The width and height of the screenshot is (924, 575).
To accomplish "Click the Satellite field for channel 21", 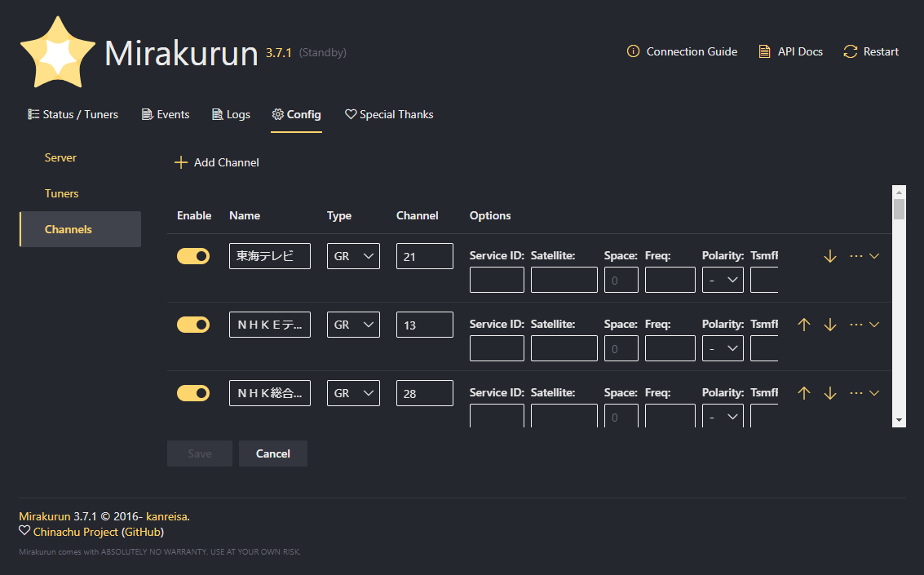I will click(564, 280).
